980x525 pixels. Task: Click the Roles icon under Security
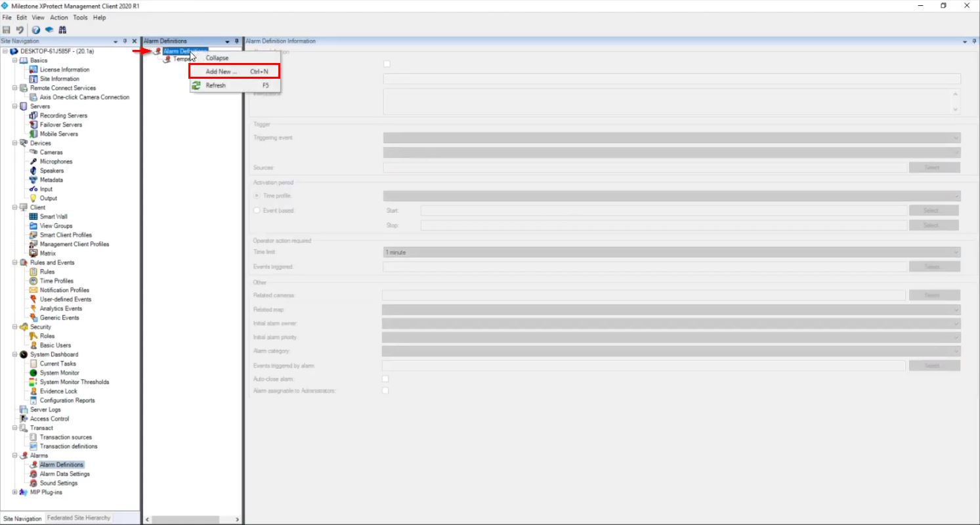33,336
